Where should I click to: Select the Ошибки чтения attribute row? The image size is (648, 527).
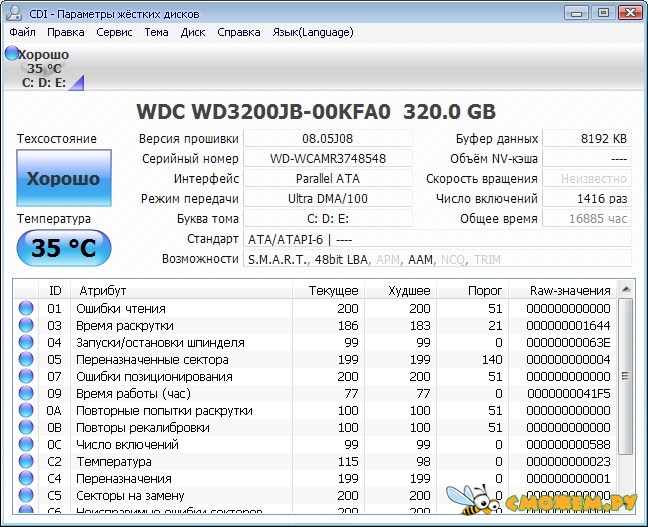pyautogui.click(x=316, y=308)
